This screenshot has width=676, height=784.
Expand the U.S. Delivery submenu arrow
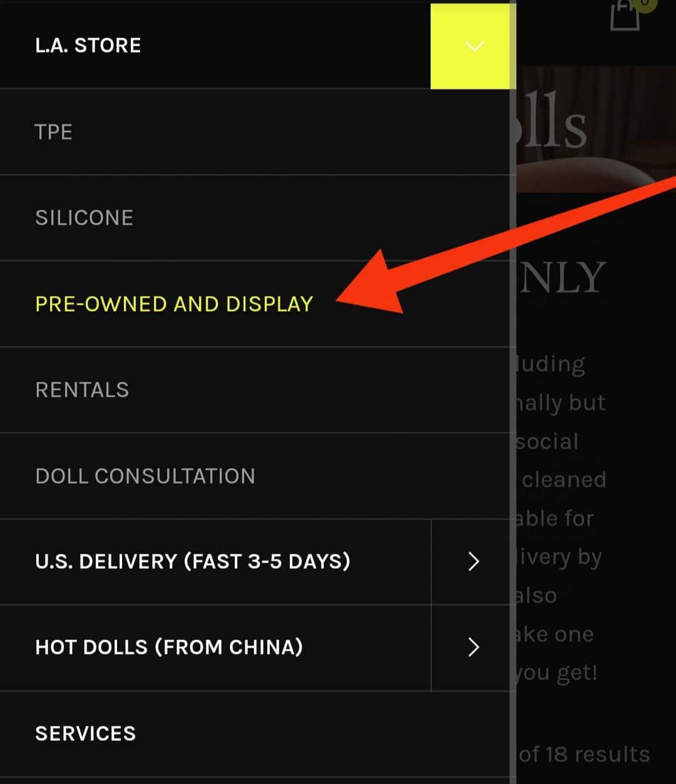coord(474,561)
